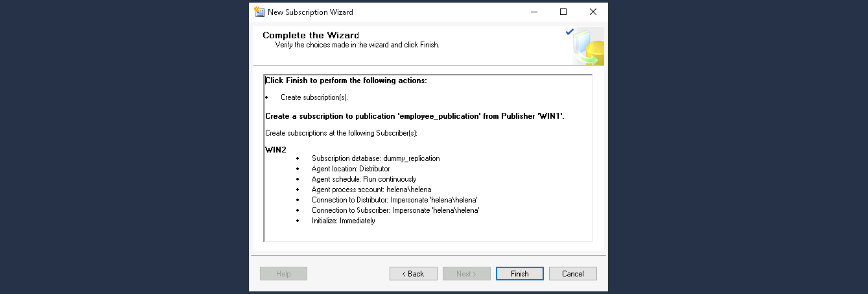Screen dimensions: 868x294
Task: Click the disabled Help button
Action: click(283, 274)
